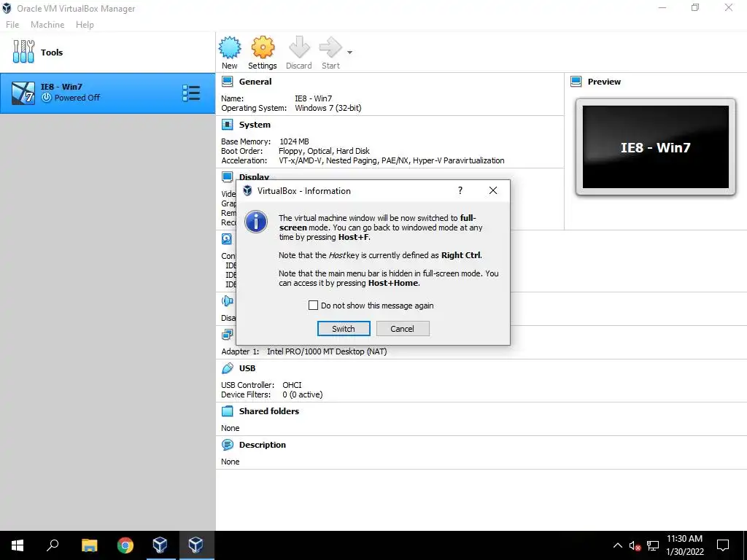Open File Explorer from the taskbar
This screenshot has height=560, width=747.
pyautogui.click(x=89, y=545)
